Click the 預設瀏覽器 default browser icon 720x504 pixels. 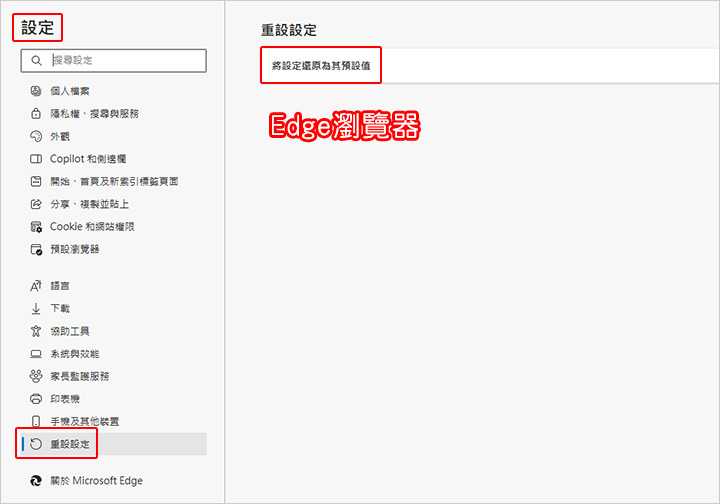(x=36, y=249)
